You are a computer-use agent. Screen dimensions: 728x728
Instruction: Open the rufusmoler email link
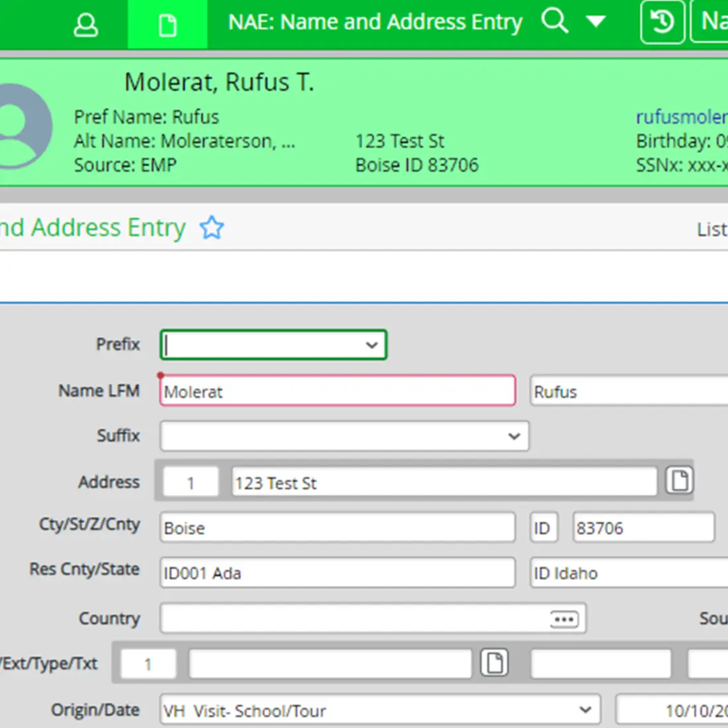point(682,116)
